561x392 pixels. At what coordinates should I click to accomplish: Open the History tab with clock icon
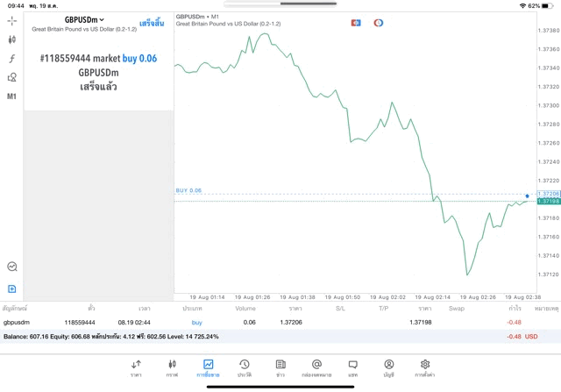(245, 368)
